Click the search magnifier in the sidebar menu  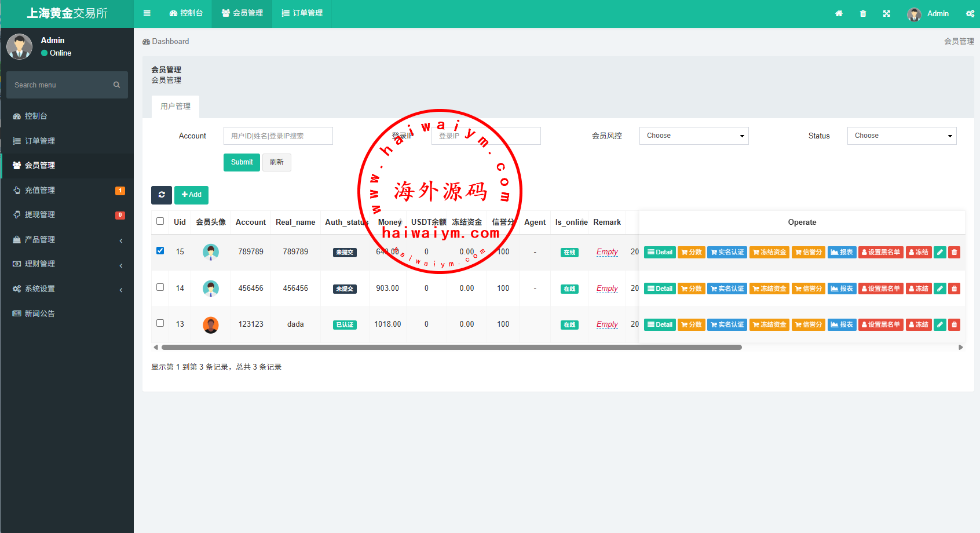[116, 85]
